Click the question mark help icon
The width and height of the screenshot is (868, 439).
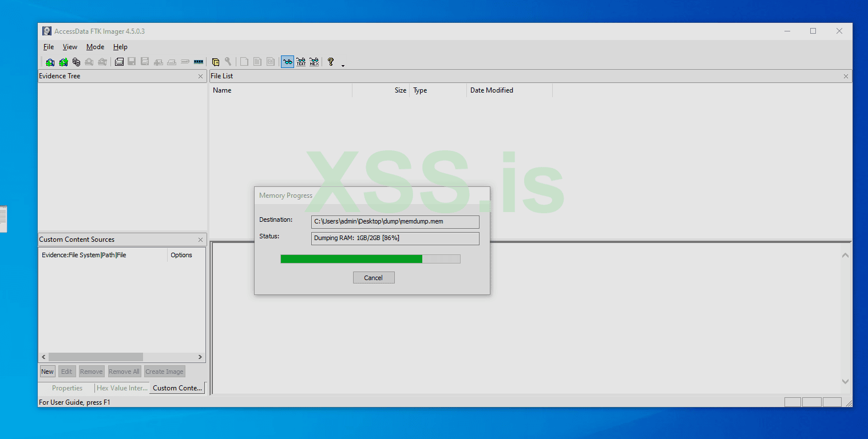[x=330, y=62]
